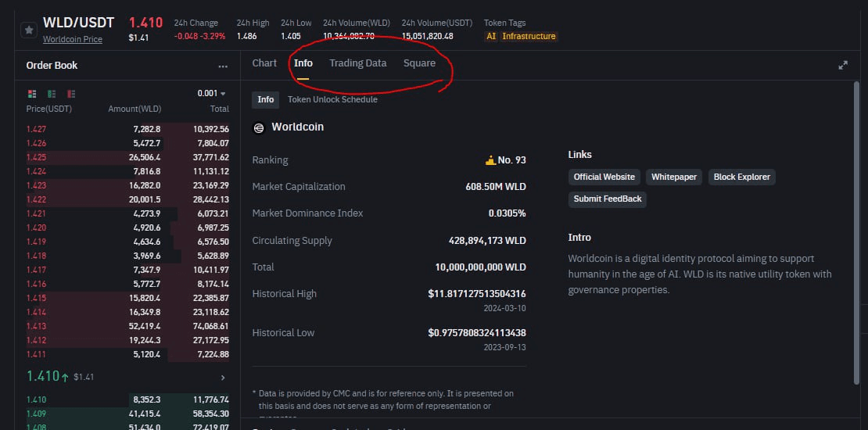Show both buy and sell orders view icon
The image size is (868, 430).
[31, 94]
